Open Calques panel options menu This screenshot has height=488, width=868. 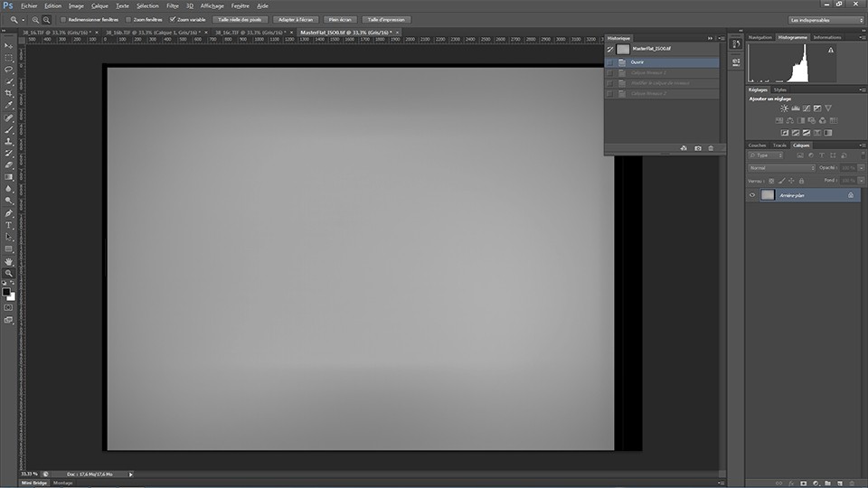[x=863, y=145]
